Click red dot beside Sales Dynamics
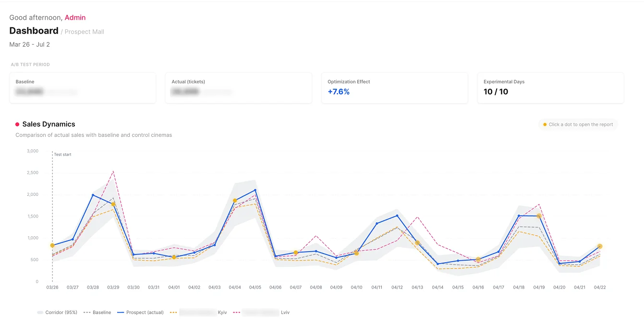The image size is (644, 326). pyautogui.click(x=17, y=124)
